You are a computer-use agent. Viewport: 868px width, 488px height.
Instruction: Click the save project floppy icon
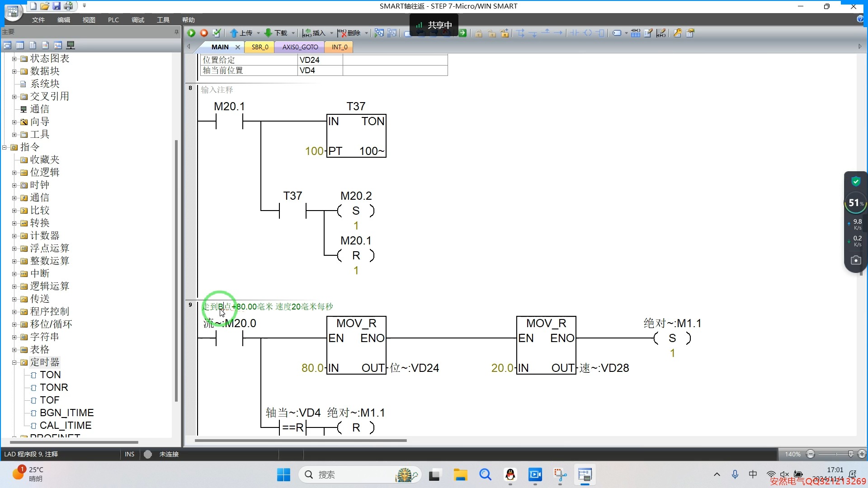point(57,6)
